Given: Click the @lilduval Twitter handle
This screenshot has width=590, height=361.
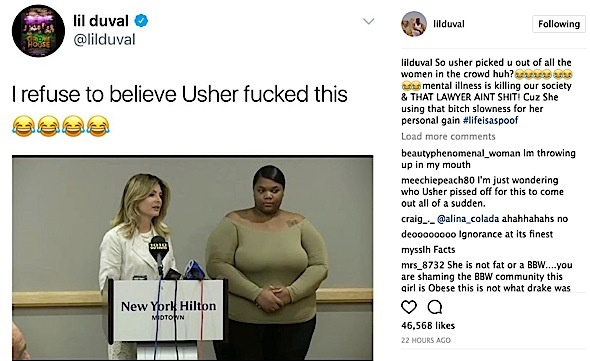Looking at the screenshot, I should click(x=104, y=40).
